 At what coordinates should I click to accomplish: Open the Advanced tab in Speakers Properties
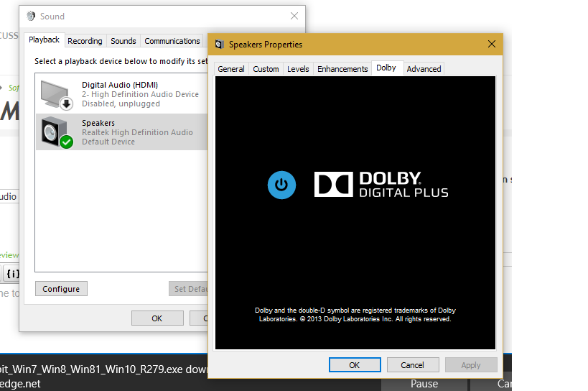pos(424,69)
